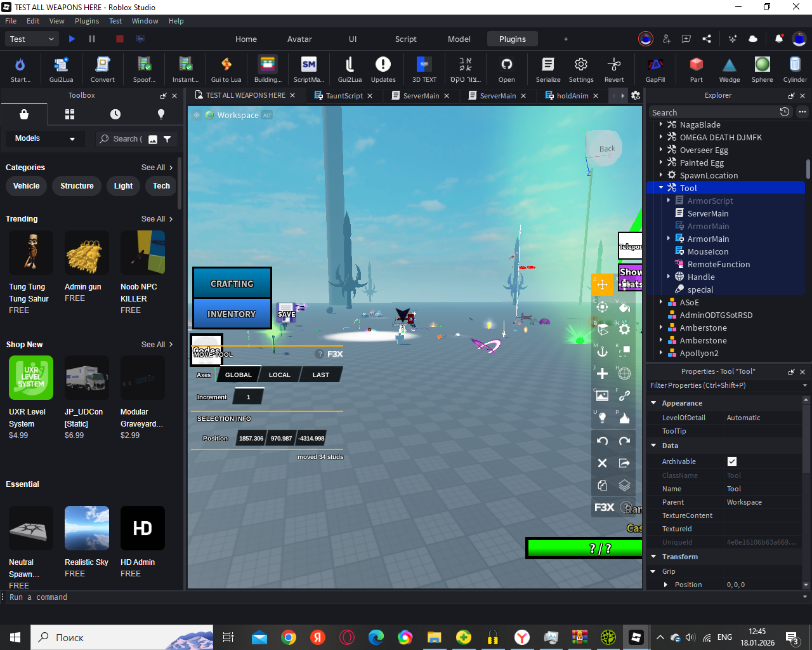
Task: Open the Filter Properties dropdown arrow
Action: [x=805, y=385]
